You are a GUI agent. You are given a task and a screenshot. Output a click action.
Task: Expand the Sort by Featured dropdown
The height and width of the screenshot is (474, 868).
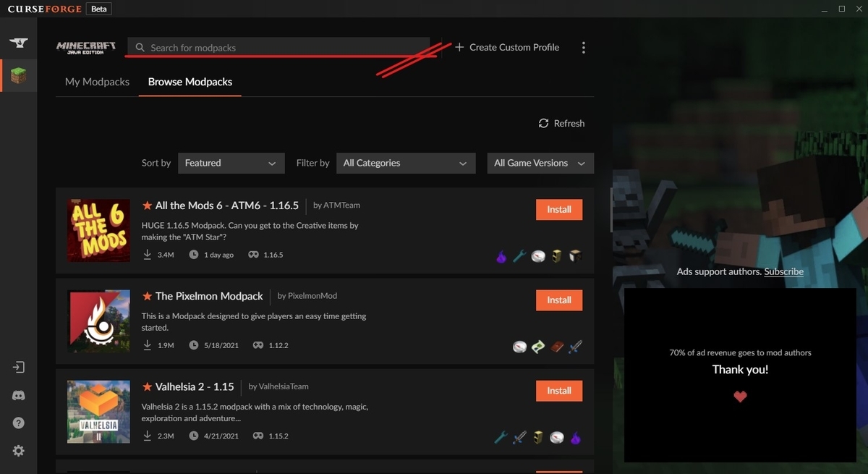tap(231, 163)
